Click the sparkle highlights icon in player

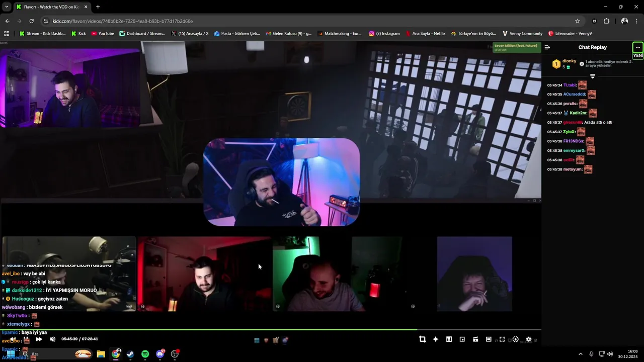(x=436, y=339)
